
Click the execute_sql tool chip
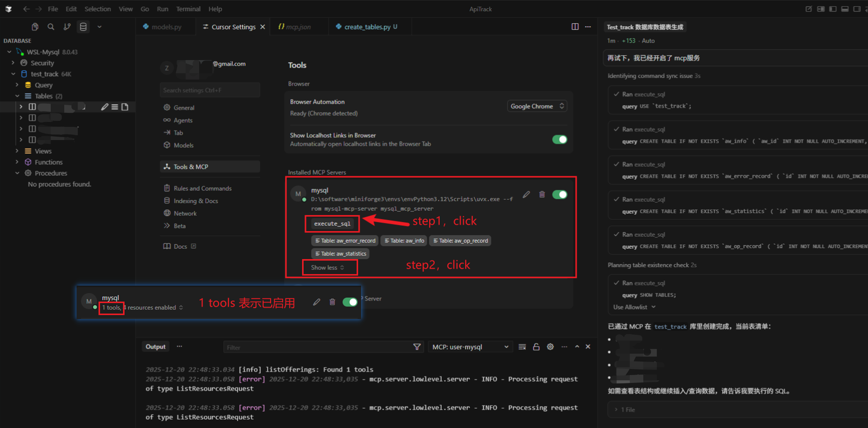tap(332, 224)
